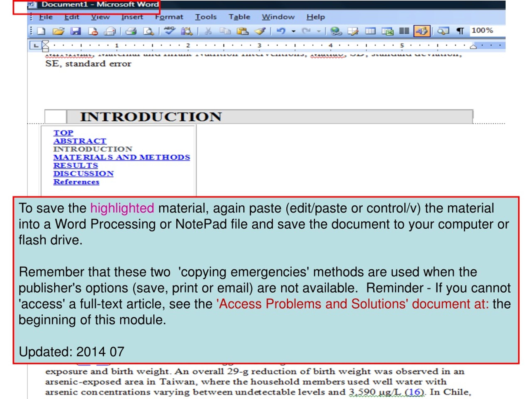Jump to the ABSTRACT link
This screenshot has height=399, width=532.
pos(80,141)
